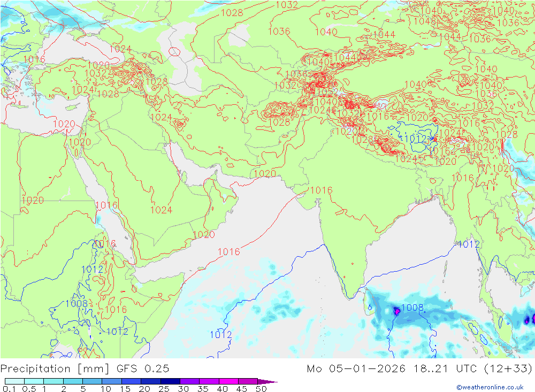Click the blue '1008' label over Ethiopia
535x392 pixels.
point(77,304)
